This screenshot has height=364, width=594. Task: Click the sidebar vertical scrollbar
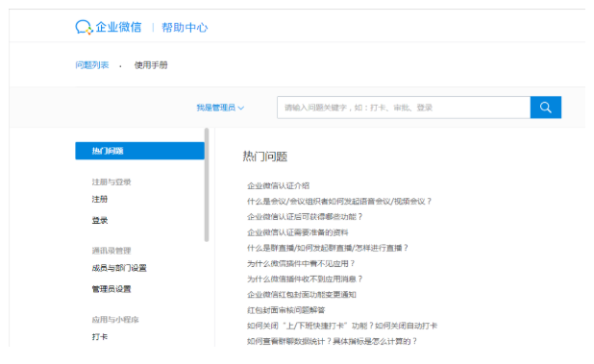207,184
